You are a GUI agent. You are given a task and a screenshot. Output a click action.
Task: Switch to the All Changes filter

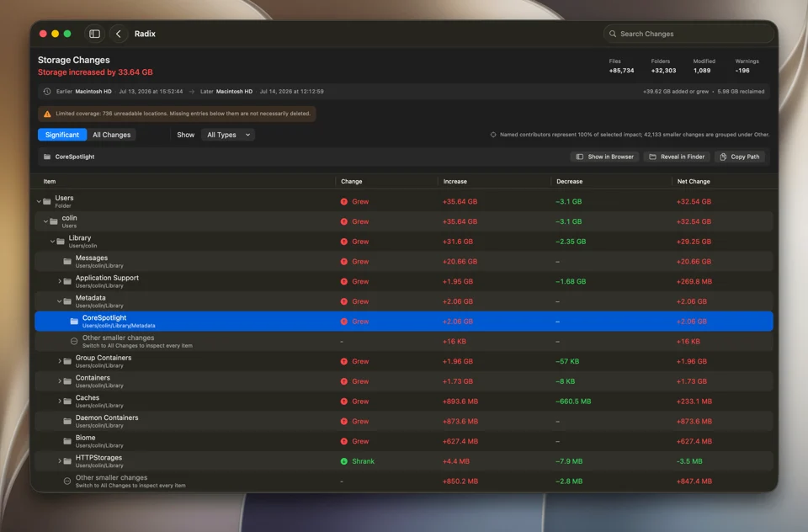pyautogui.click(x=111, y=135)
